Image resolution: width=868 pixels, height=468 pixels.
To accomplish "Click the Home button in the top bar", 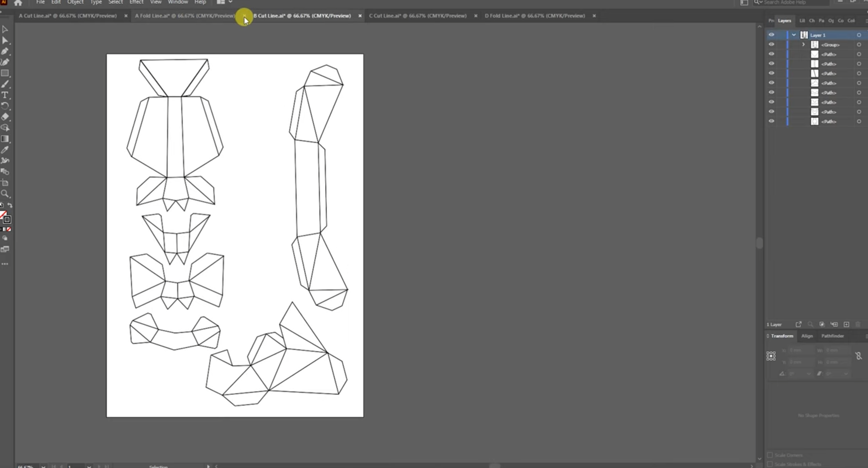I will pyautogui.click(x=18, y=3).
